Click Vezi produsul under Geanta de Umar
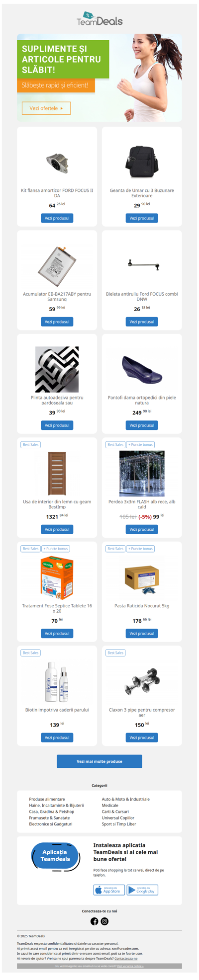Screen dimensions: 199x980 pyautogui.click(x=142, y=218)
